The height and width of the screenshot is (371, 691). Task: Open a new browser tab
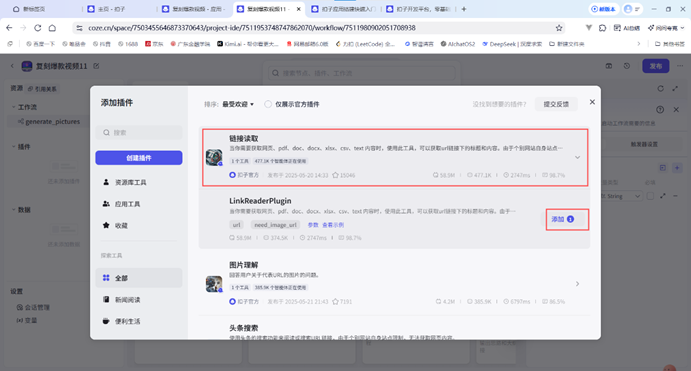tap(464, 9)
